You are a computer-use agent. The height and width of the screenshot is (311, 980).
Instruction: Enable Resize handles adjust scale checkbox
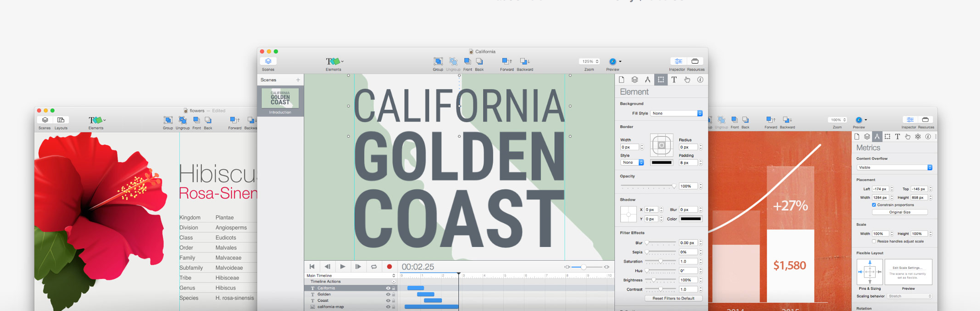click(x=874, y=241)
